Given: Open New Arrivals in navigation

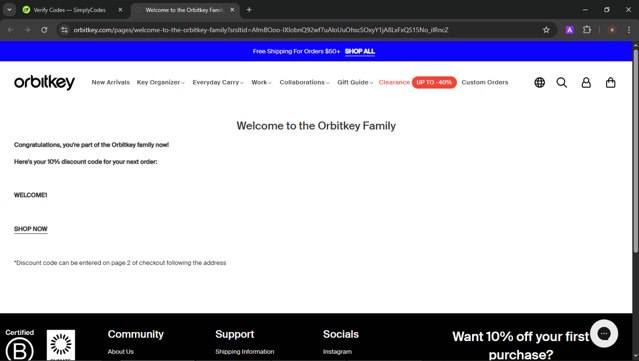Looking at the screenshot, I should (110, 82).
